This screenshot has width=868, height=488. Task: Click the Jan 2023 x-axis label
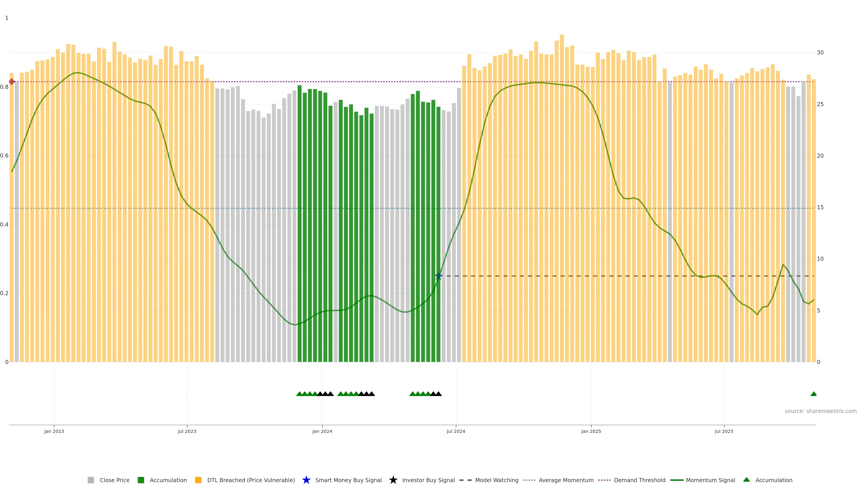pos(54,431)
